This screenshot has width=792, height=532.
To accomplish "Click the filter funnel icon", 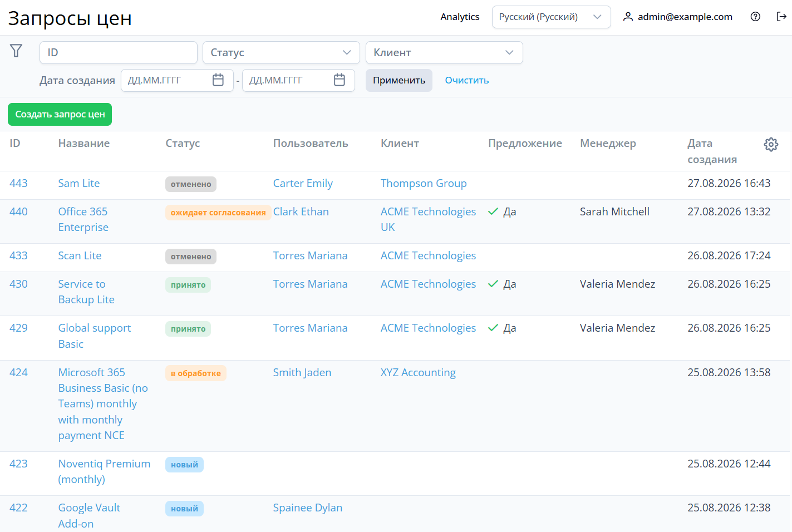I will (x=16, y=51).
